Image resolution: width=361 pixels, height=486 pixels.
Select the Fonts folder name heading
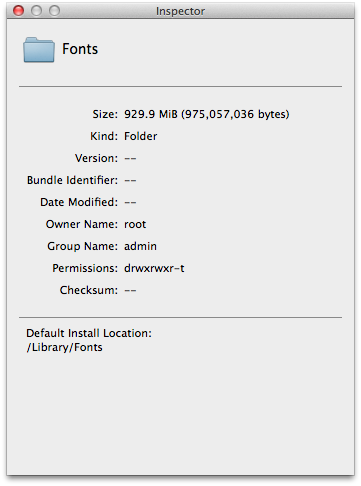tap(80, 49)
